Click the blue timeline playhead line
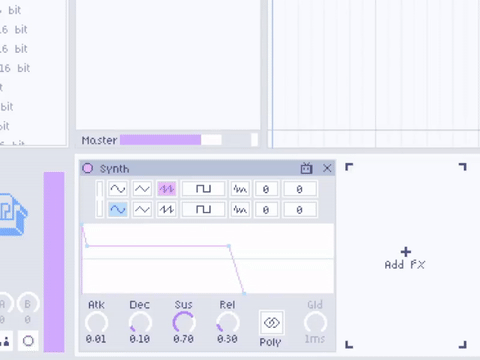This screenshot has height=360, width=480. (272, 73)
